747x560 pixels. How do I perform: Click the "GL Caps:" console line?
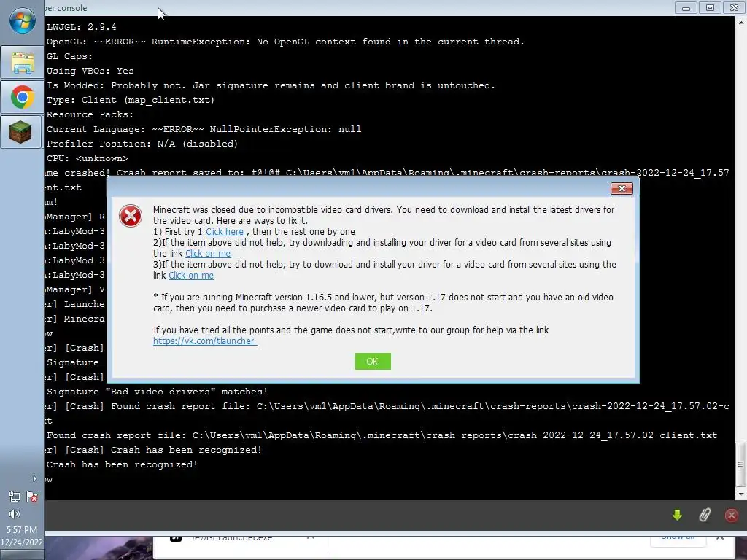click(69, 56)
